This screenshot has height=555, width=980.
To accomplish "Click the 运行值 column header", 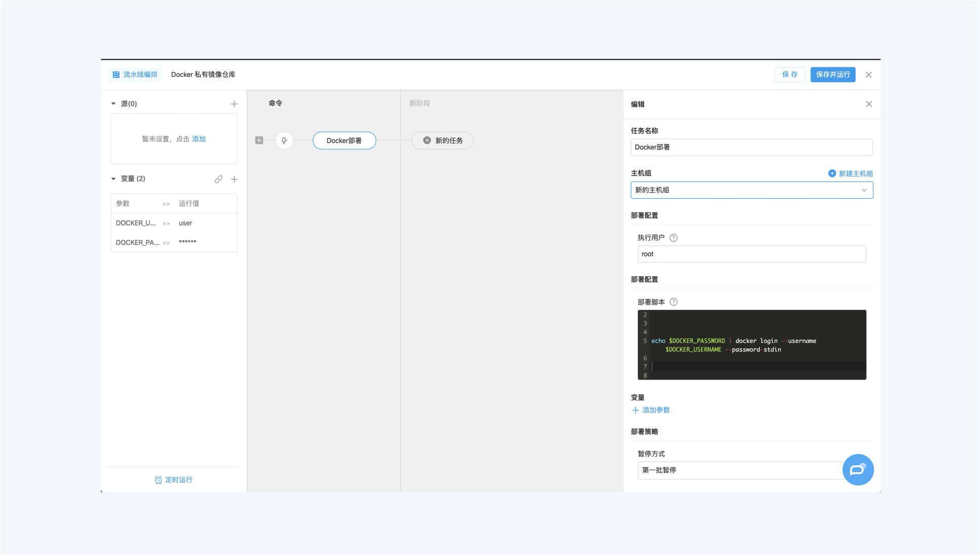I will point(189,203).
